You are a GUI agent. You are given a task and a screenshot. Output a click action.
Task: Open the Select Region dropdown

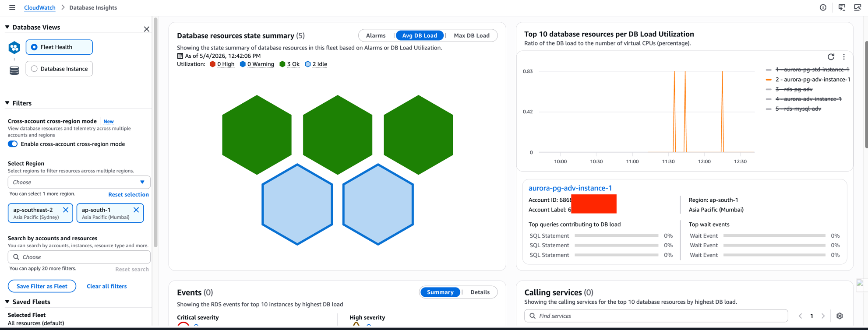pos(79,182)
